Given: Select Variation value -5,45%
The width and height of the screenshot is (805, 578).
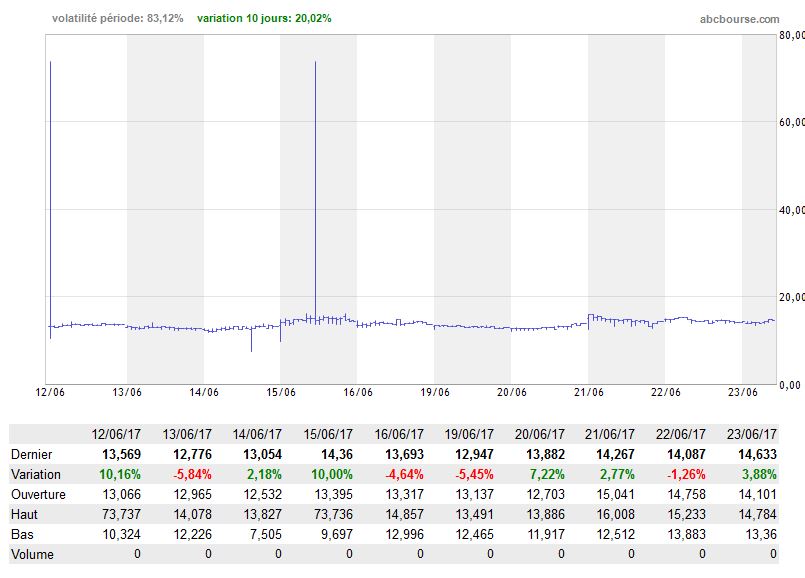Looking at the screenshot, I should click(x=474, y=474).
